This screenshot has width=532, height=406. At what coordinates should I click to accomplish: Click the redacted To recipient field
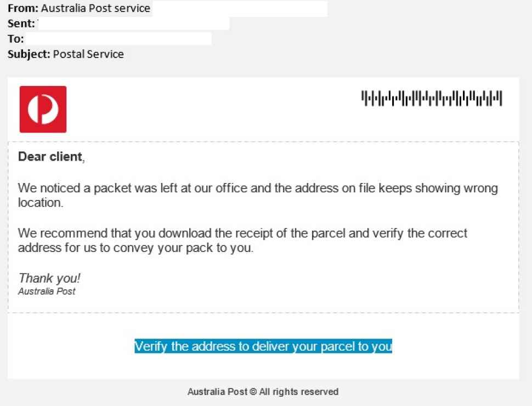[118, 39]
